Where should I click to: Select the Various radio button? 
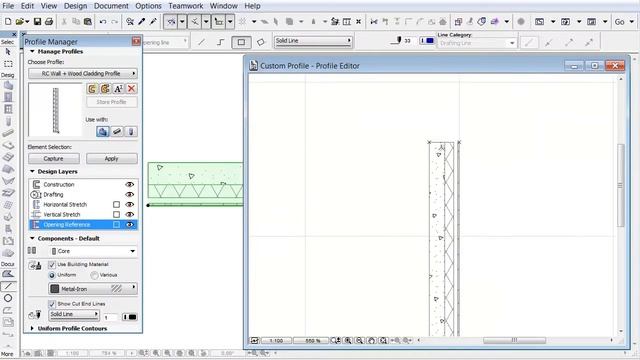pyautogui.click(x=94, y=275)
